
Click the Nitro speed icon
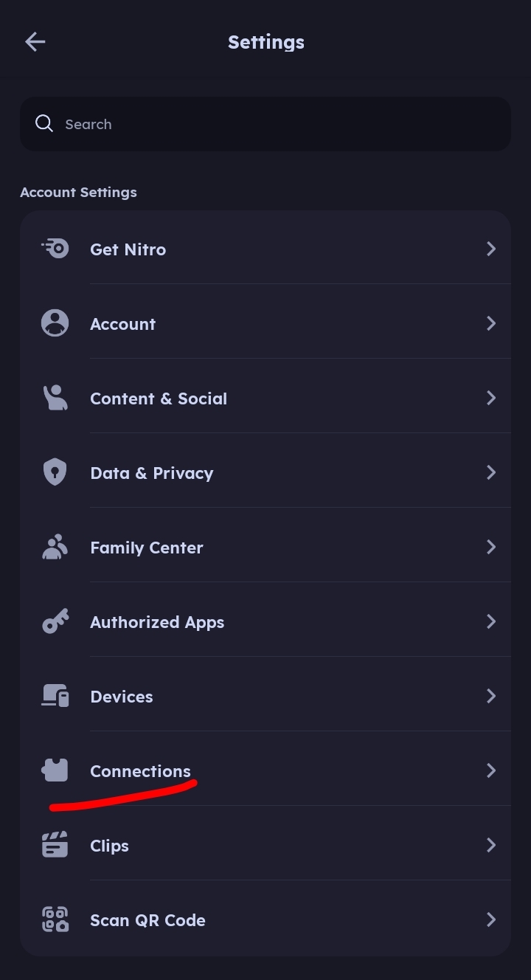pos(55,249)
